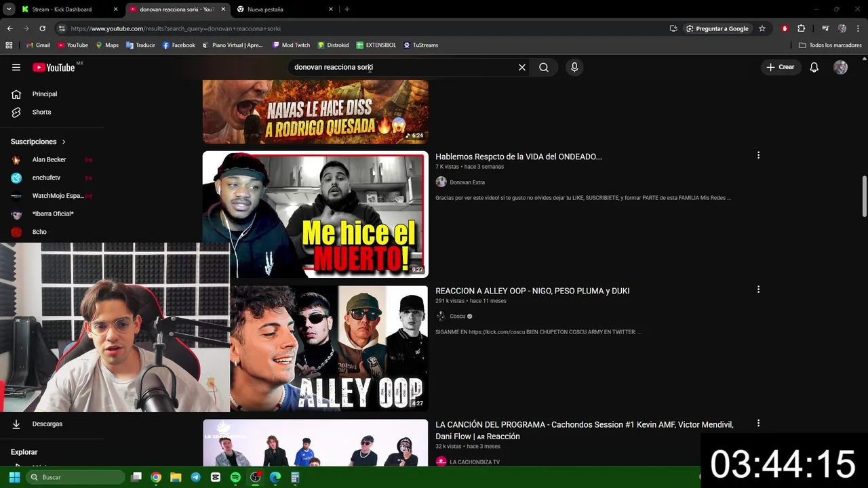Open the Extensions puzzle icon
The height and width of the screenshot is (488, 868).
coord(801,28)
